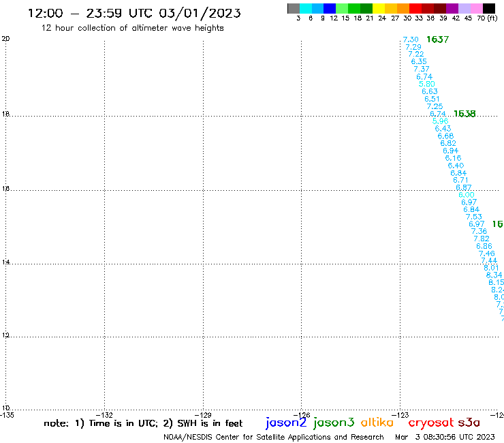Screen dimensions: 504x443
Task: Select the green pass time label '1638'
Action: pos(464,114)
